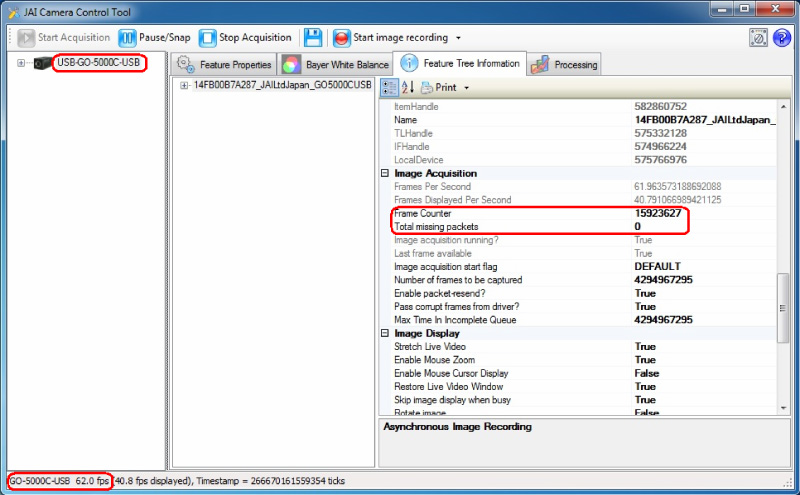
Task: Click the Frames Displayed Per Second row
Action: [x=585, y=200]
